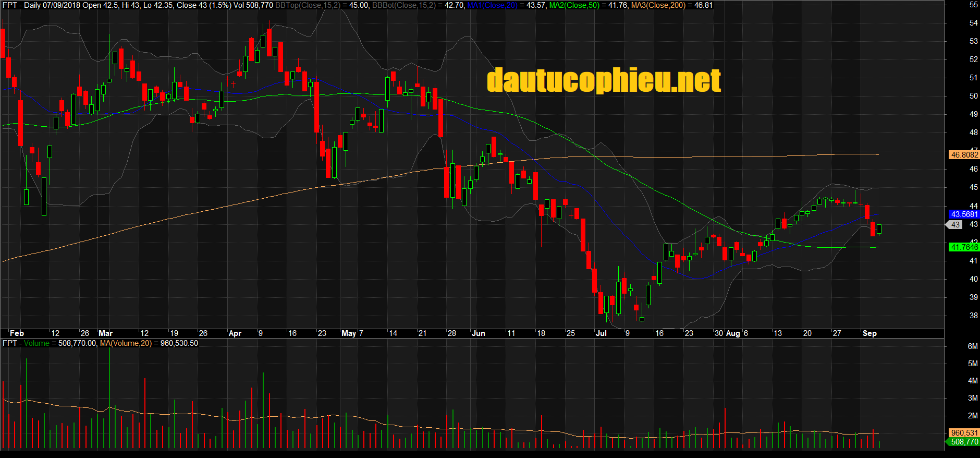Select the MA3(Close,200) indicator label

tap(658, 5)
